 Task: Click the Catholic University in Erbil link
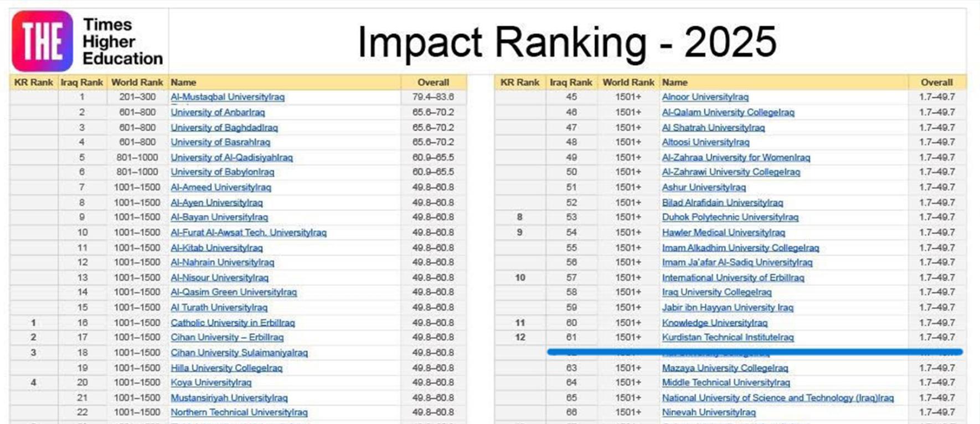(233, 323)
